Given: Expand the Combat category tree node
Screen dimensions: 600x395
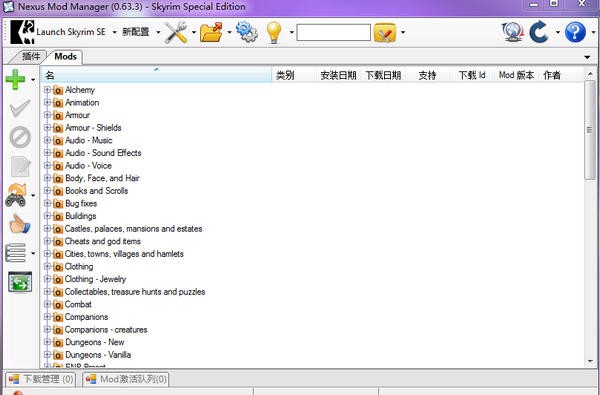Looking at the screenshot, I should (47, 304).
